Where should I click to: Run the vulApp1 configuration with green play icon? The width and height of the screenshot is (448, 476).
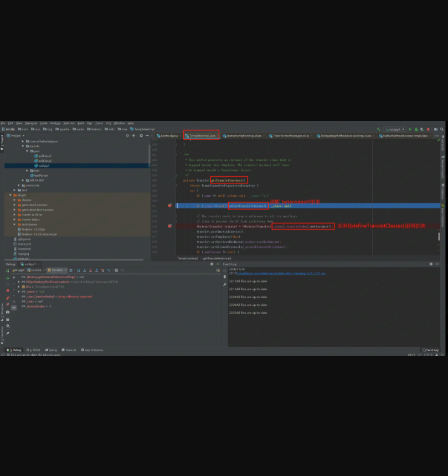click(x=410, y=129)
